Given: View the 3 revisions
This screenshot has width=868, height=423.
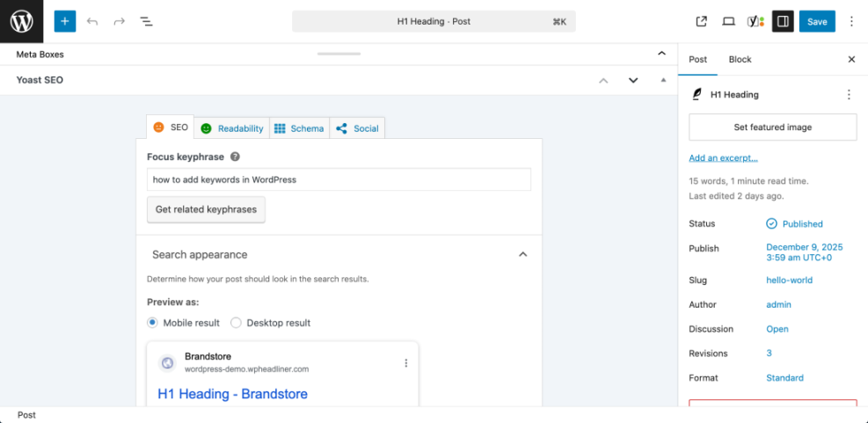Looking at the screenshot, I should [769, 354].
